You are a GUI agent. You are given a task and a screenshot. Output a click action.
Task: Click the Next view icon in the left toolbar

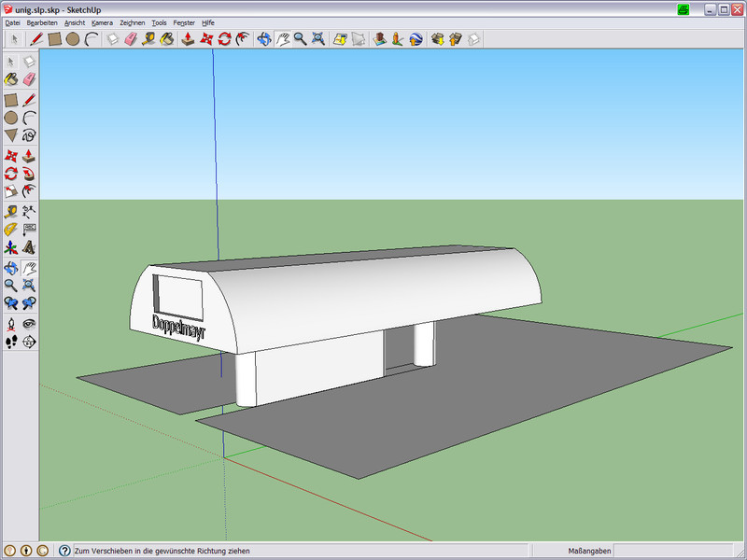coord(29,302)
